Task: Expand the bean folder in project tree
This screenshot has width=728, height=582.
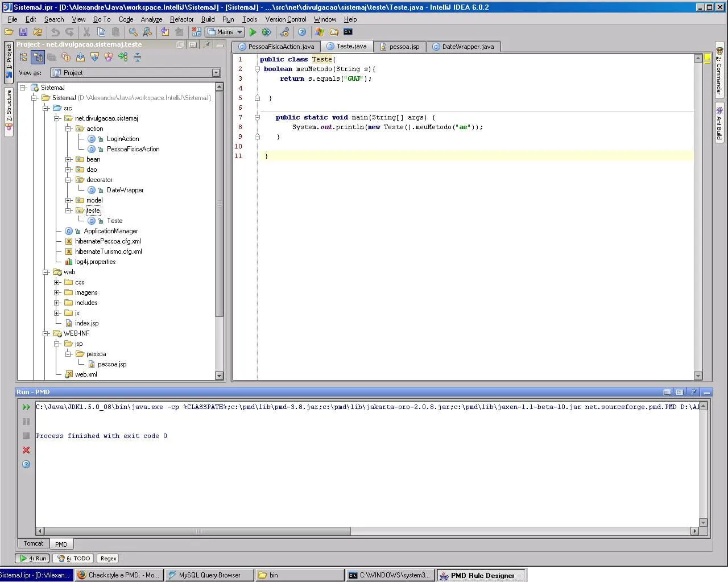Action: click(68, 159)
